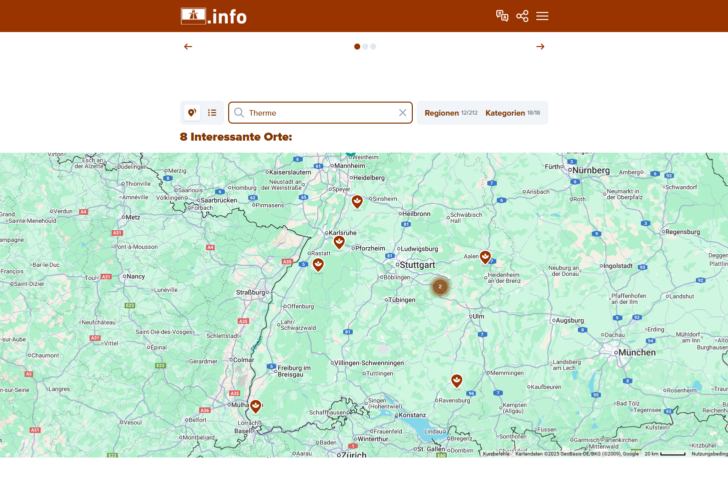
Task: Expand the Kategorien filter
Action: click(513, 113)
